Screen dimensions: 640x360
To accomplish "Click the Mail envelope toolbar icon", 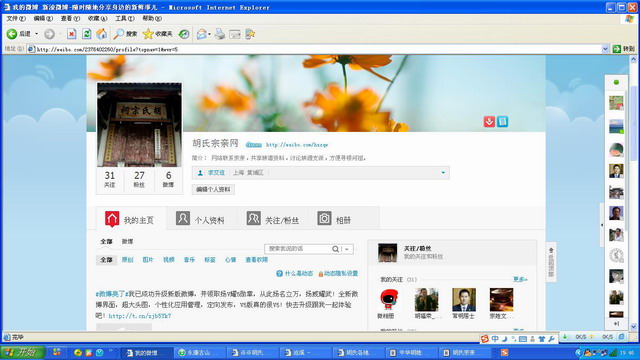I will 201,34.
